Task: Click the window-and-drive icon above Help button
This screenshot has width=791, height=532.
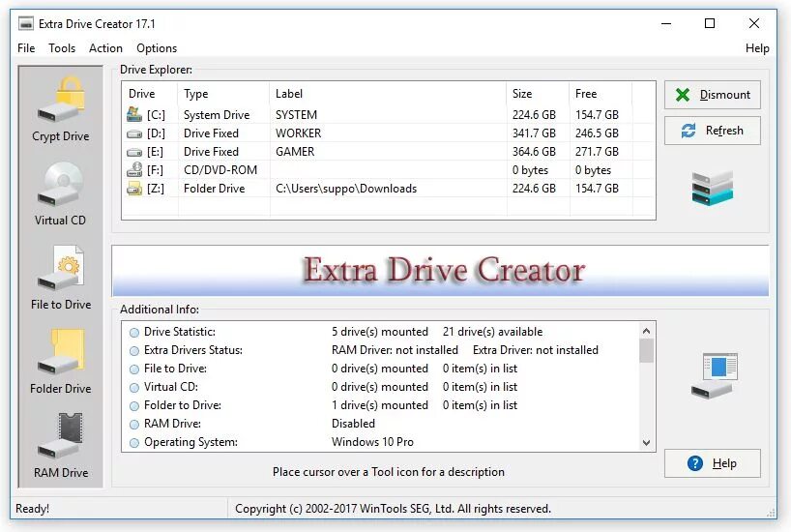Action: pyautogui.click(x=715, y=375)
